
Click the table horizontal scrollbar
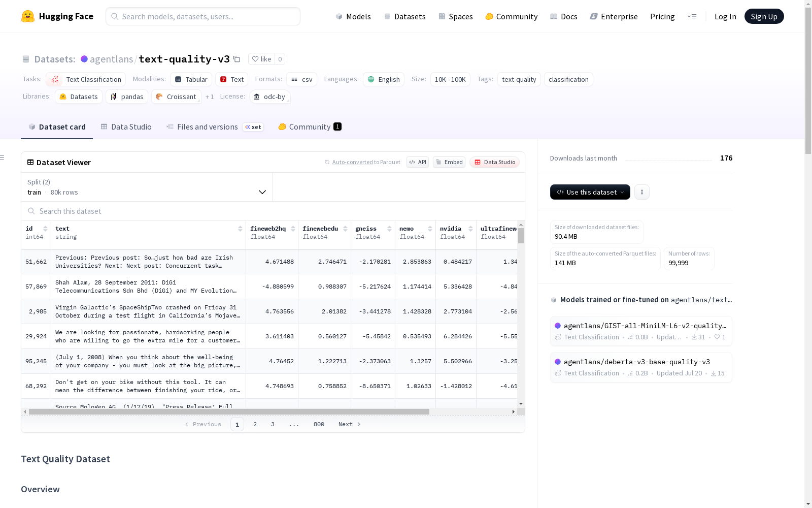(229, 411)
